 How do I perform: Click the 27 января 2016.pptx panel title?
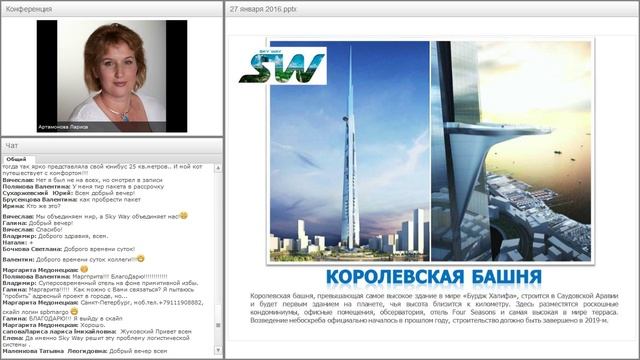pos(263,9)
